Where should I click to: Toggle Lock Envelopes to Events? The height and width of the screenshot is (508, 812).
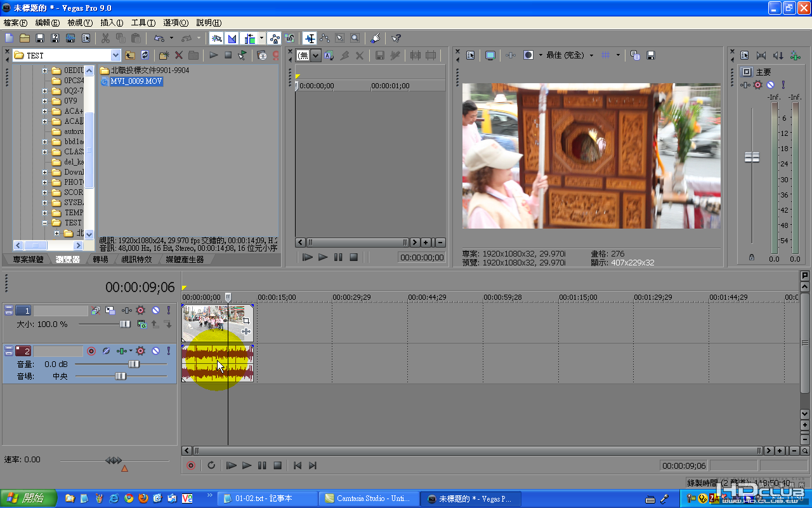point(274,38)
